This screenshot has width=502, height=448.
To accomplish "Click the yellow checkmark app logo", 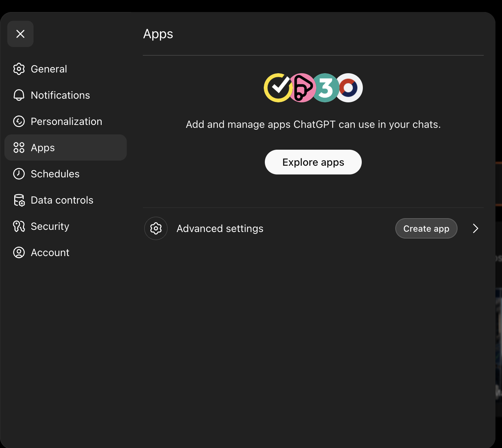I will click(x=278, y=88).
